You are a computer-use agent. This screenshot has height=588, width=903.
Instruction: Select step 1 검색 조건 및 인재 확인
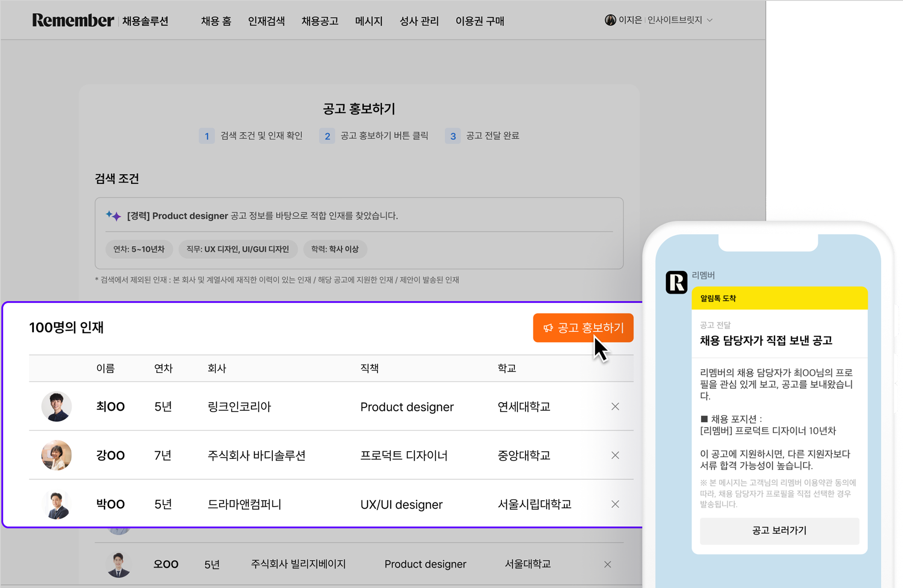(x=251, y=136)
